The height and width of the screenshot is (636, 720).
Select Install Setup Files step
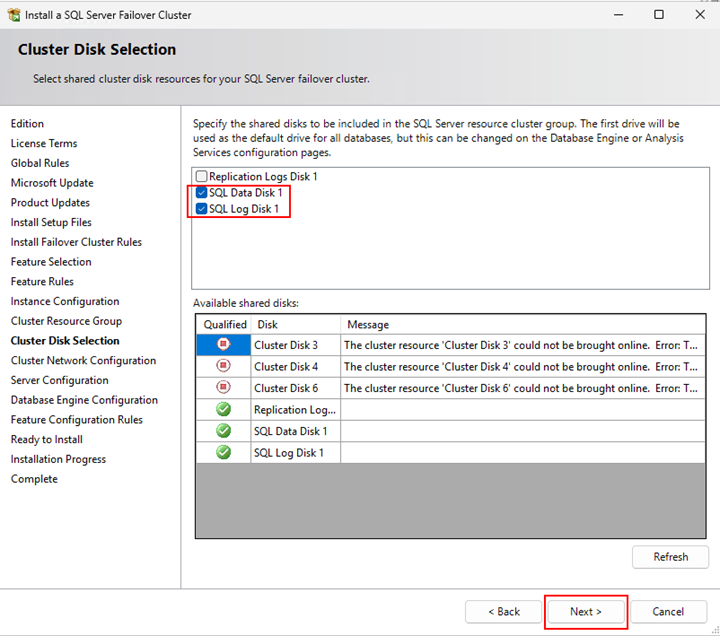51,222
